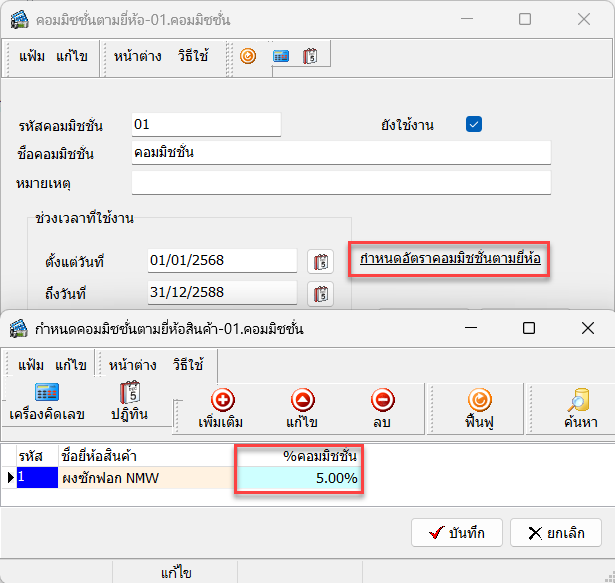Click the end date field 31/12/2588

[x=222, y=293]
